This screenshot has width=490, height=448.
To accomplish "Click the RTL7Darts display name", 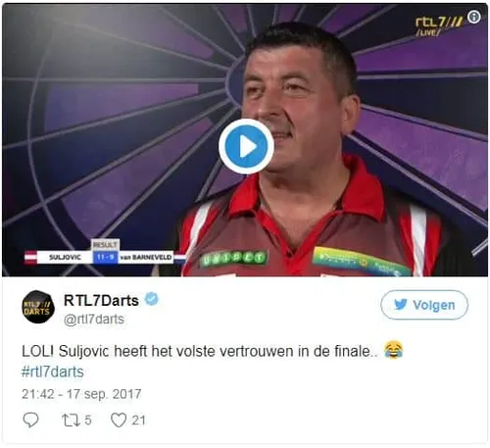I will point(101,300).
